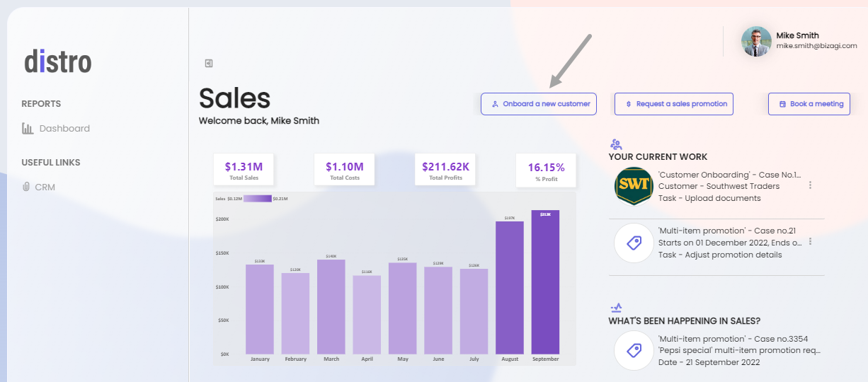
Task: Click the Southwest Traders SWT logo
Action: [x=634, y=186]
